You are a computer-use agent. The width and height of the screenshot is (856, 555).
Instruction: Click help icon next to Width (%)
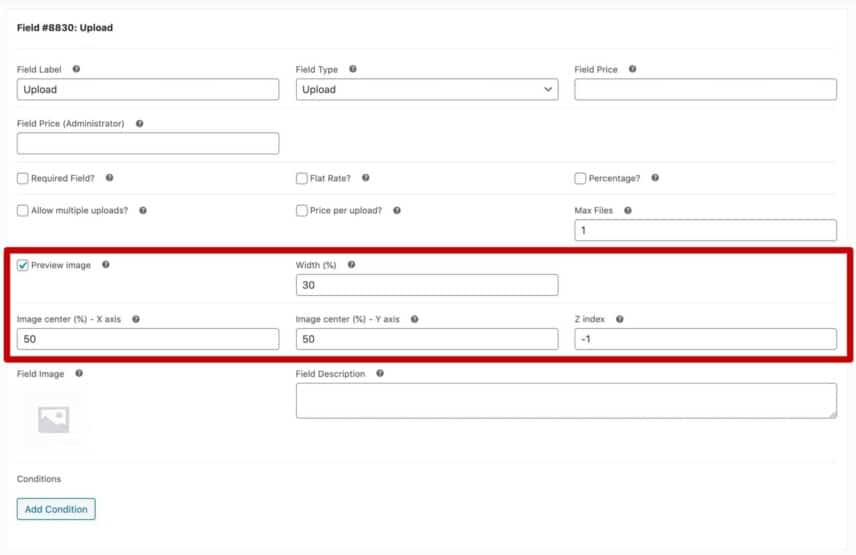tap(352, 265)
